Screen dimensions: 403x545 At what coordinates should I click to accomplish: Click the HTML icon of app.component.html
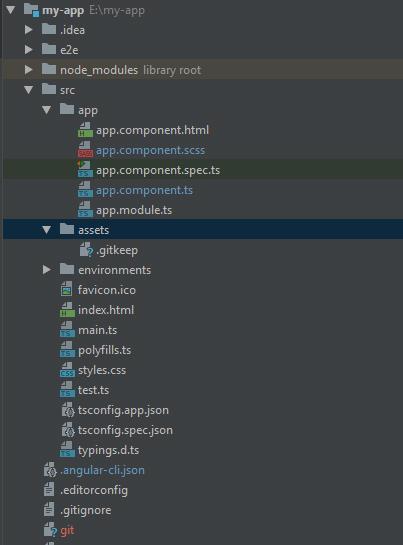coord(85,130)
